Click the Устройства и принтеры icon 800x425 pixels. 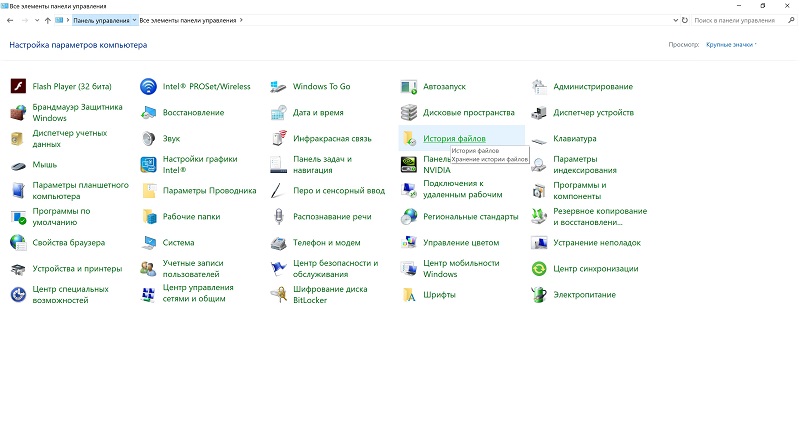click(x=18, y=268)
